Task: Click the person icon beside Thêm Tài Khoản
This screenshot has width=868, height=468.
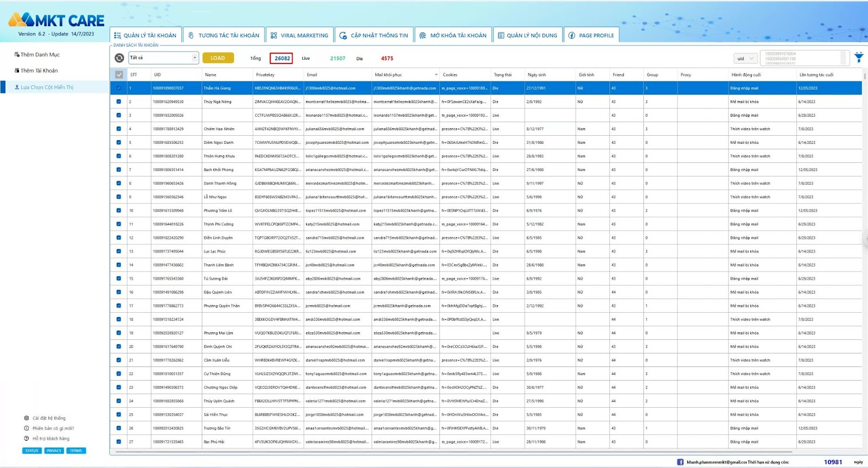Action: click(17, 71)
